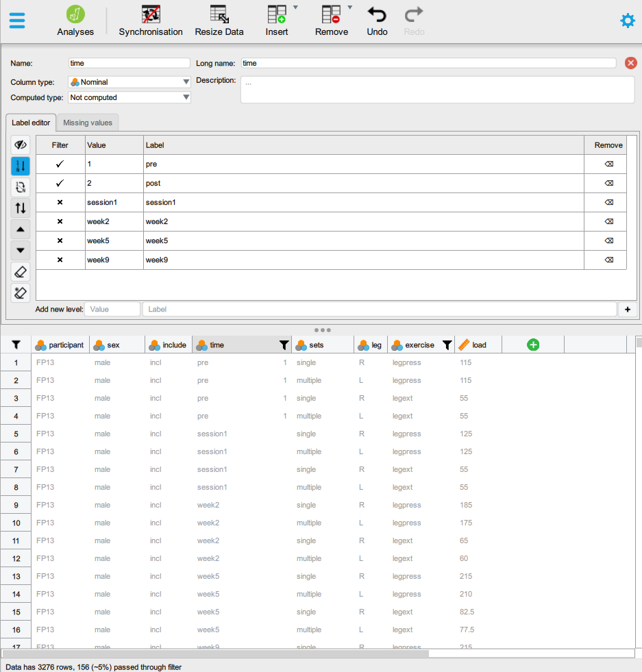Screen dimensions: 642x672
Task: Click the reverse label order arrows
Action: click(x=21, y=208)
